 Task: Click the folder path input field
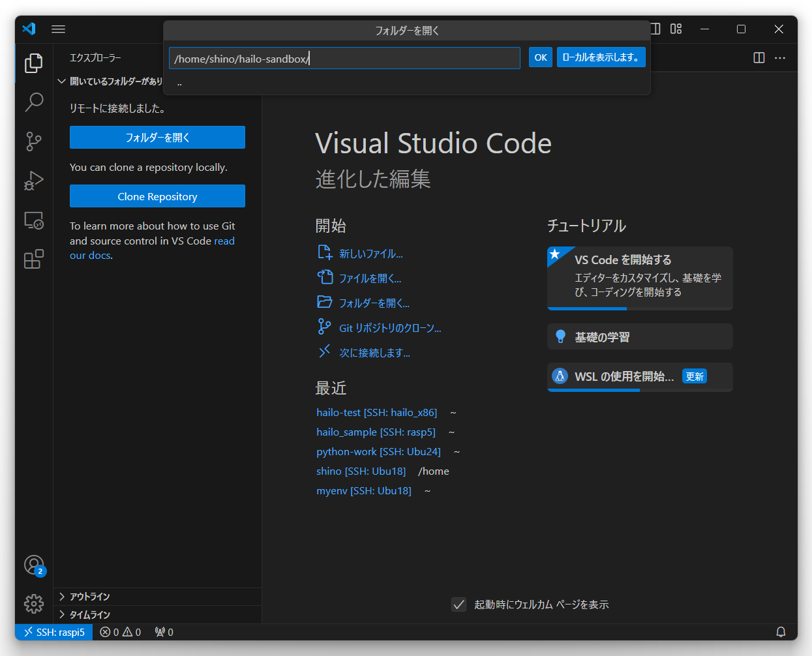(344, 57)
